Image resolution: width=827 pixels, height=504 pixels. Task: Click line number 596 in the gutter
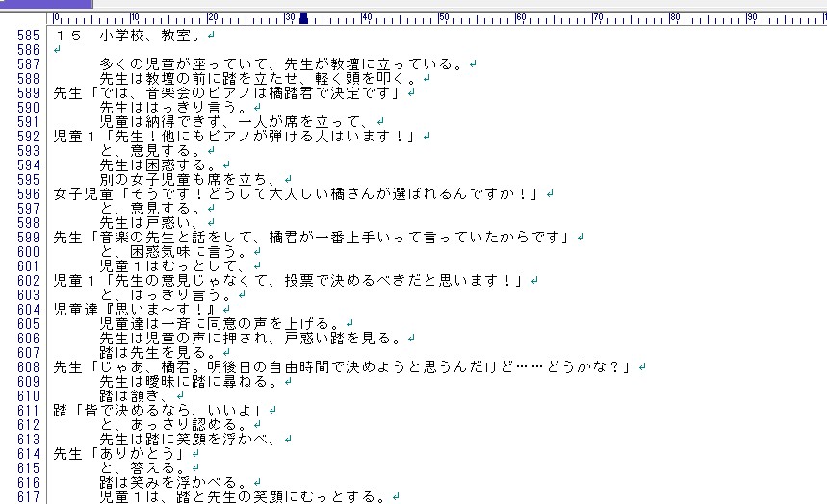coord(29,194)
